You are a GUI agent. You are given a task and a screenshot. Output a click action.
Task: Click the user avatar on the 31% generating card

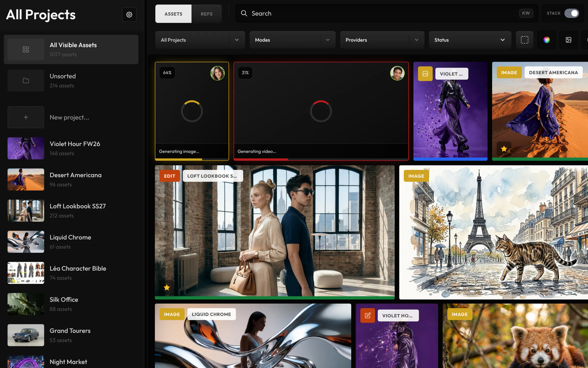pos(397,73)
